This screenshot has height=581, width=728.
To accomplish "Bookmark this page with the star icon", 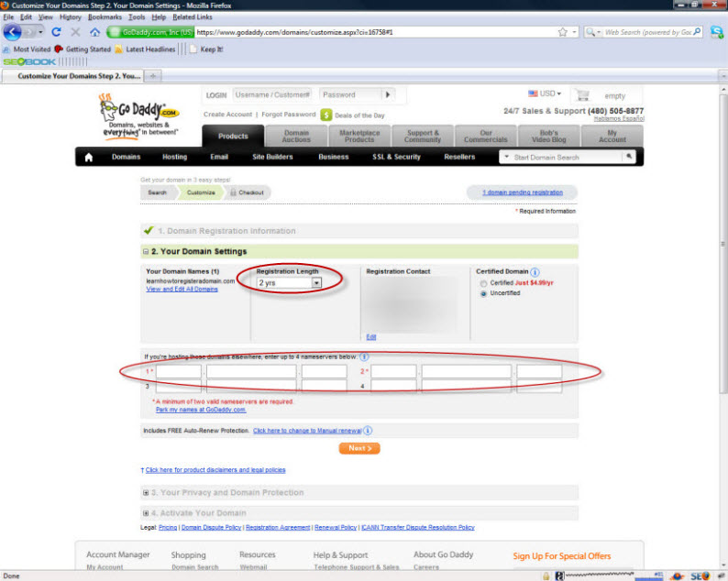I will 563,32.
